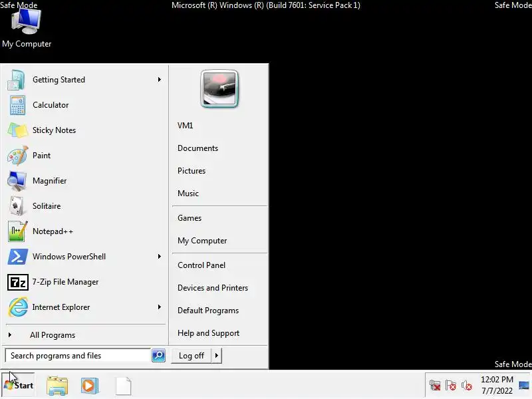Open Music library
532x399 pixels.
pyautogui.click(x=188, y=194)
